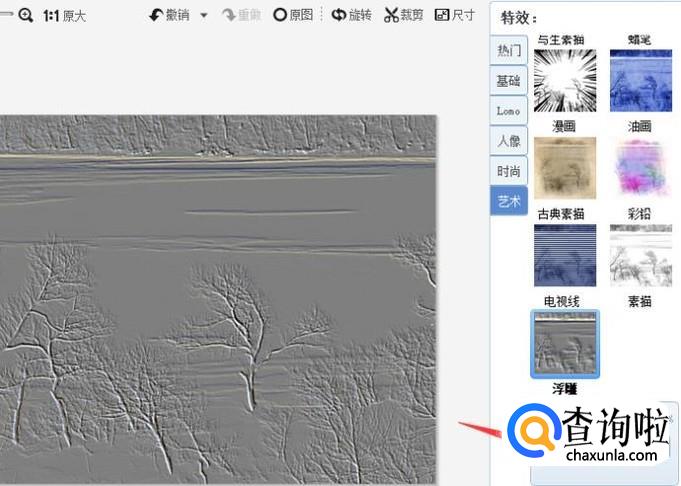Open the dropdown arrow beside 撤销

[204, 16]
